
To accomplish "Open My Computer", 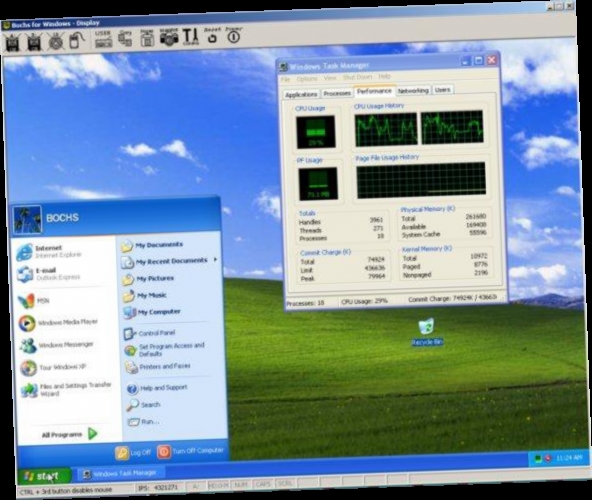I will point(152,312).
